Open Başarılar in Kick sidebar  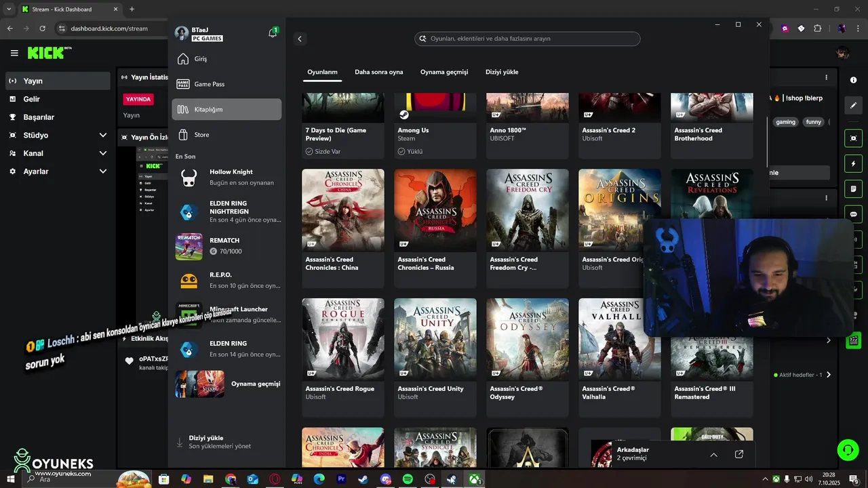(x=58, y=117)
